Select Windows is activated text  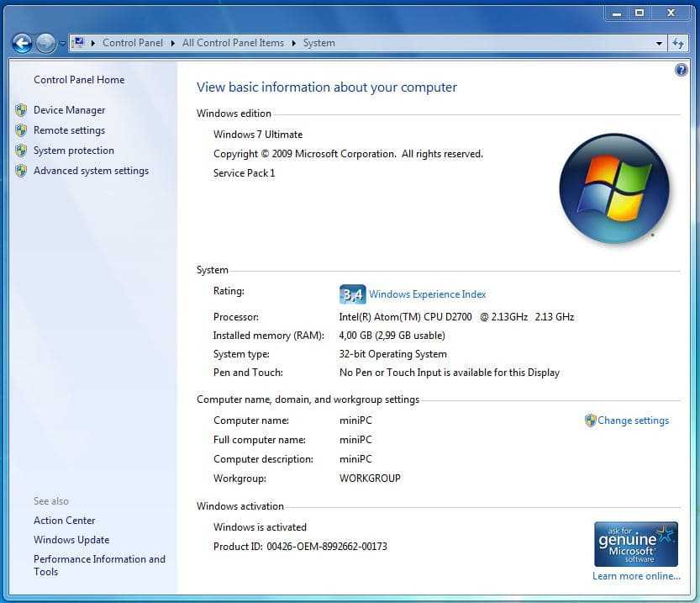pyautogui.click(x=260, y=527)
